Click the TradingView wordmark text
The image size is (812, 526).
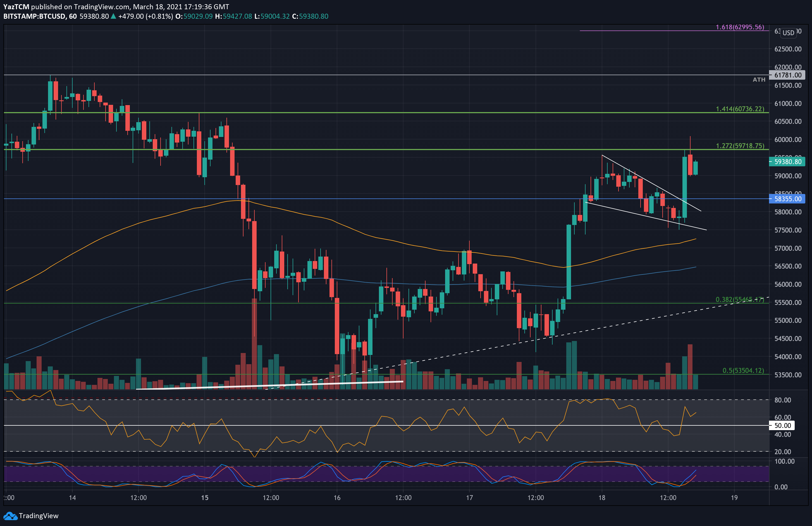coord(39,516)
